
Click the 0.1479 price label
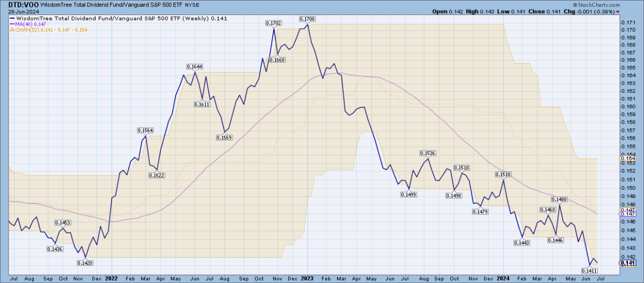pyautogui.click(x=480, y=212)
